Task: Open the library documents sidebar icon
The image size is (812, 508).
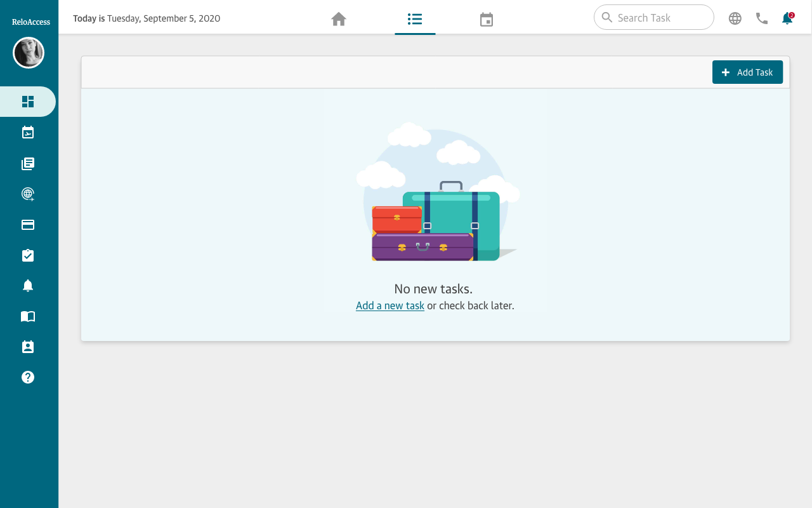Action: point(28,164)
